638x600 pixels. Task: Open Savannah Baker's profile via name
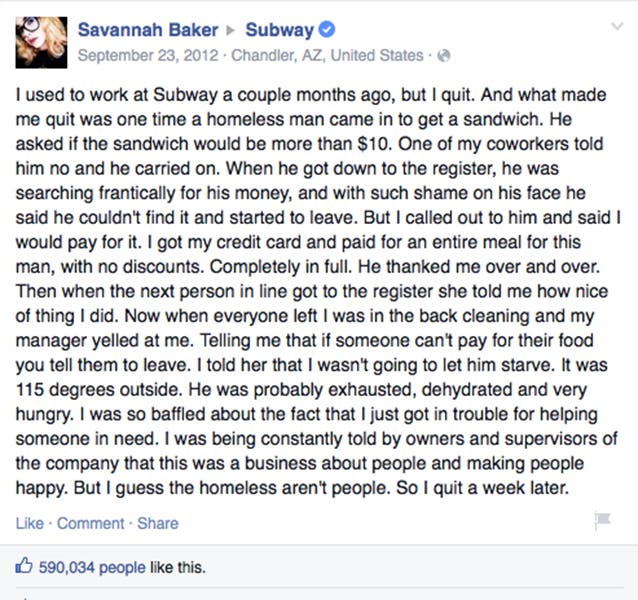tap(148, 30)
